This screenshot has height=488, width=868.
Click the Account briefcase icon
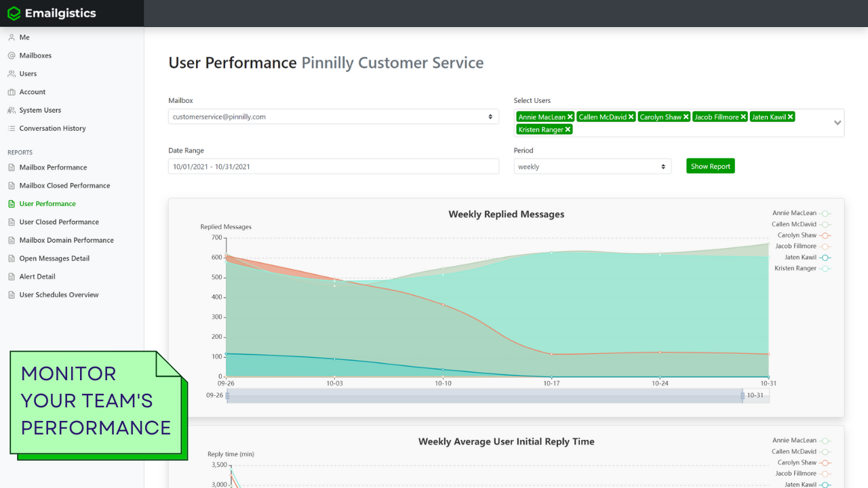coord(12,92)
